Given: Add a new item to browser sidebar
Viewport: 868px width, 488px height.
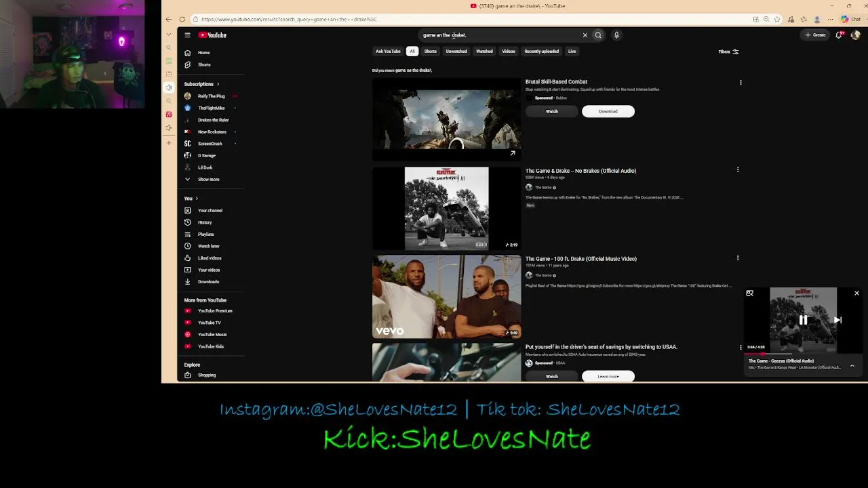Looking at the screenshot, I should tap(169, 142).
